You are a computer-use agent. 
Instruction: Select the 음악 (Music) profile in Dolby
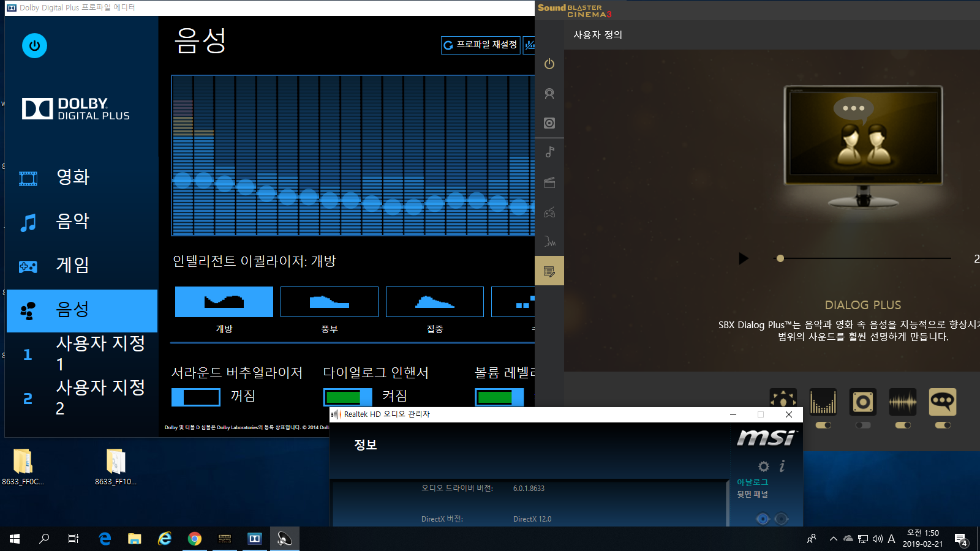pos(81,221)
